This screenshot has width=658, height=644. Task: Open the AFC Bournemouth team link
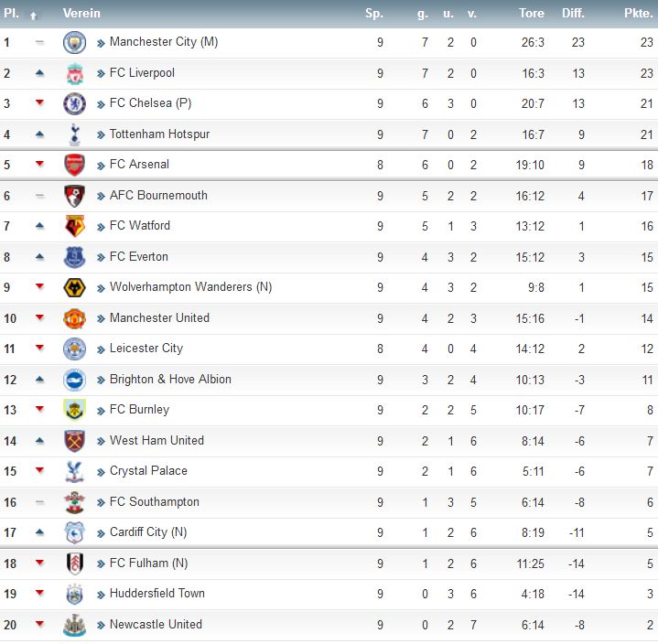[x=158, y=196]
